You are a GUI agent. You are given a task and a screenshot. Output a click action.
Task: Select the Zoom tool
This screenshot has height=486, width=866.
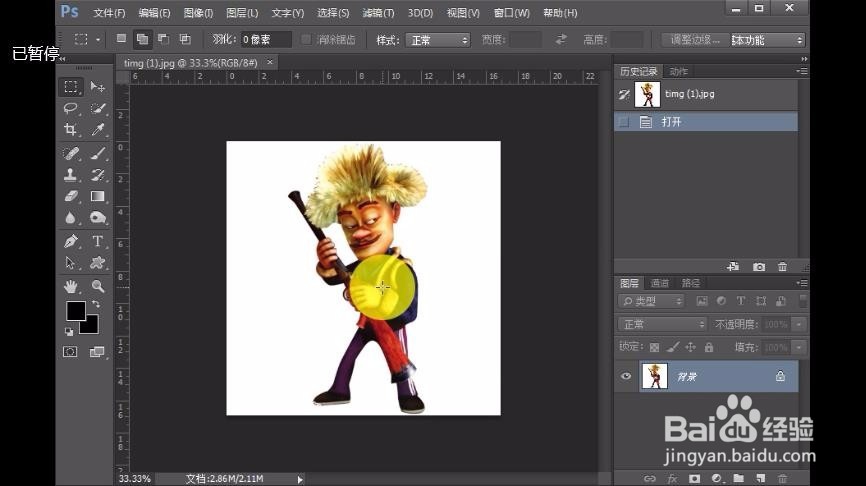98,286
